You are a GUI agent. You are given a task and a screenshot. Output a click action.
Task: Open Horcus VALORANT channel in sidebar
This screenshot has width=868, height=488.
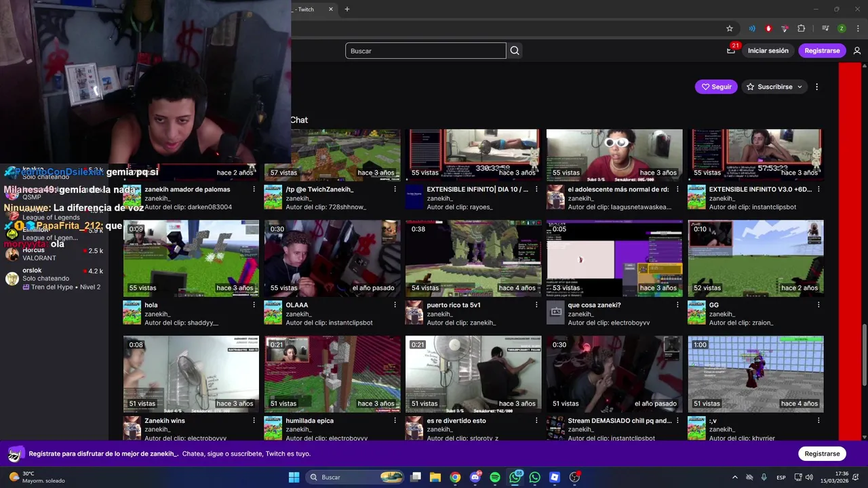[x=54, y=254]
